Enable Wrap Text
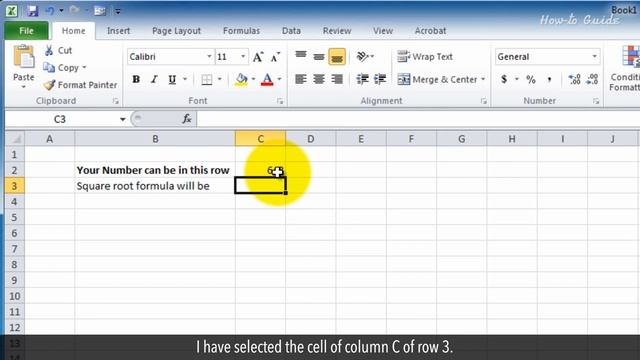The image size is (640, 360). 425,57
